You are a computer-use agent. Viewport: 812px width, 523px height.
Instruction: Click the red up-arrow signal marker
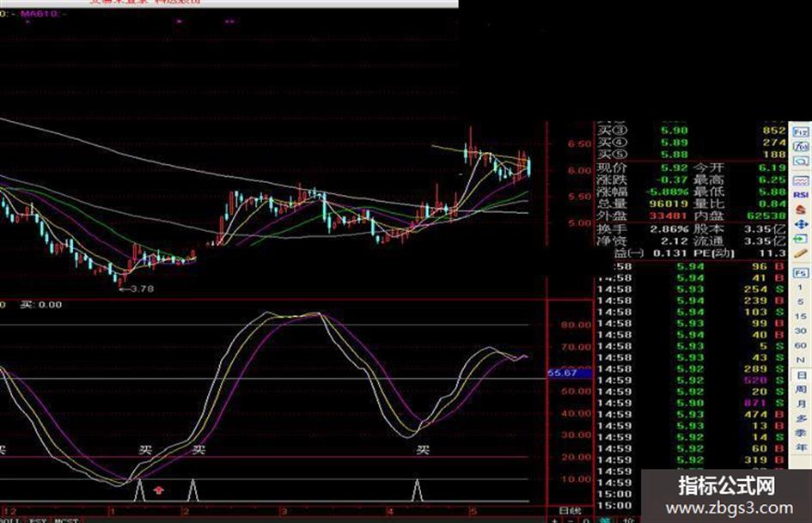click(x=158, y=490)
